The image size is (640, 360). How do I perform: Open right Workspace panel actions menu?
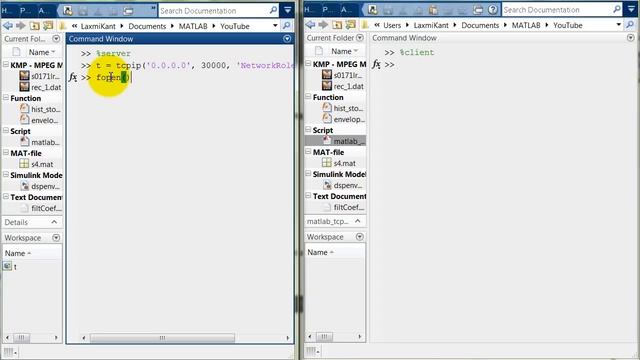[360, 237]
